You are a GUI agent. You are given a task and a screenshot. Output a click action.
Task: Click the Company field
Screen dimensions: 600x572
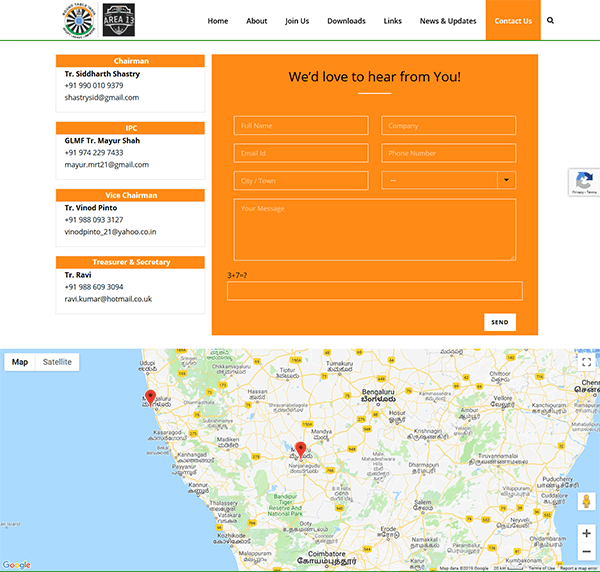[x=448, y=125]
